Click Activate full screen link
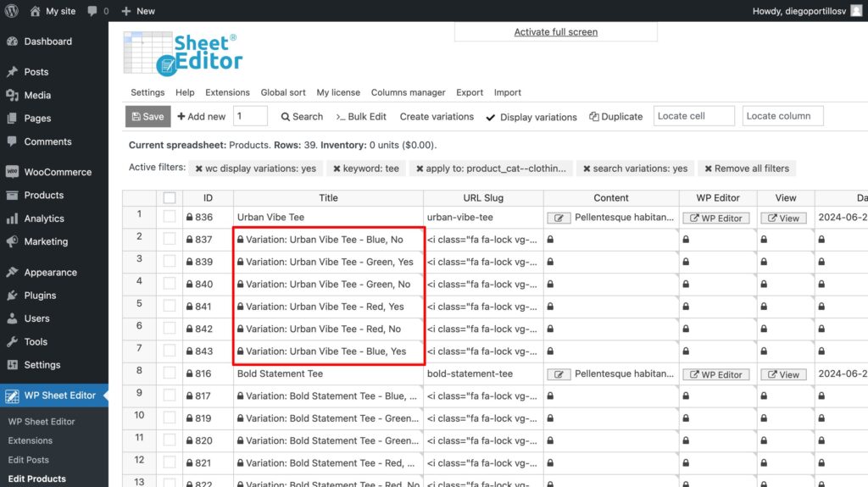868x487 pixels. (x=556, y=32)
